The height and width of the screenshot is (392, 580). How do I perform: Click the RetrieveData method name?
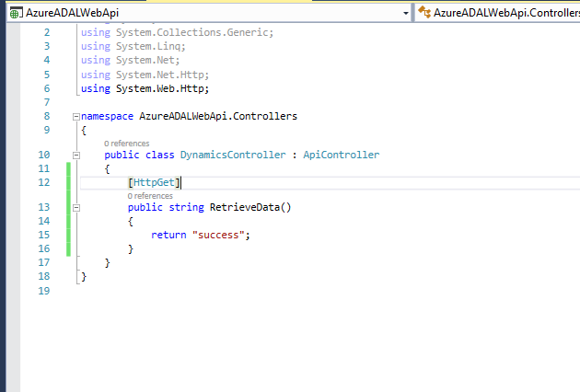245,207
